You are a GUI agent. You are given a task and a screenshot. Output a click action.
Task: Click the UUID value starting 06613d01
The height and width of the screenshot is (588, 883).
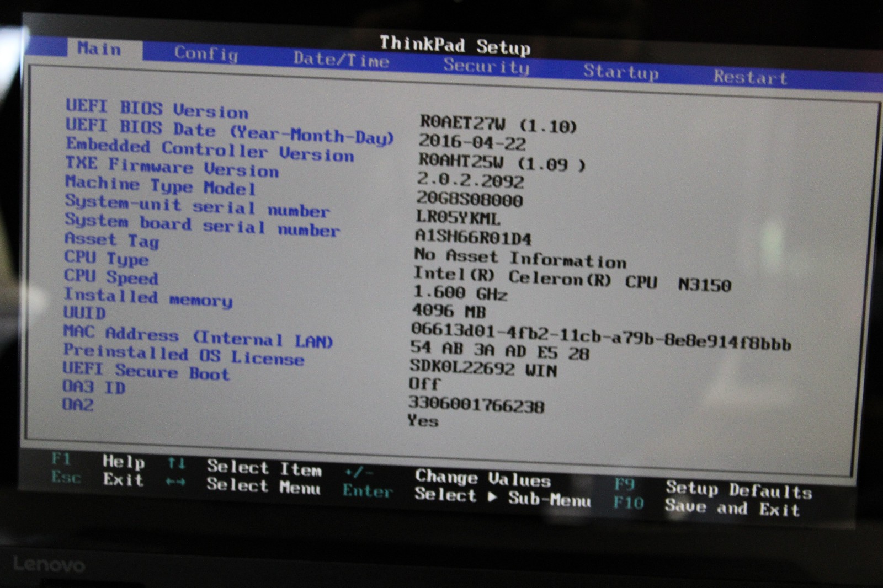tap(602, 336)
